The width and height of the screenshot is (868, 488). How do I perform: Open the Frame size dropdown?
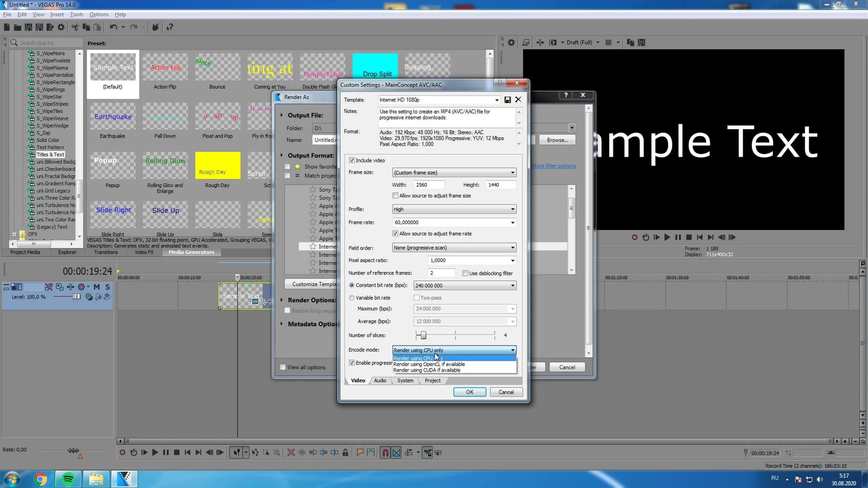click(454, 172)
